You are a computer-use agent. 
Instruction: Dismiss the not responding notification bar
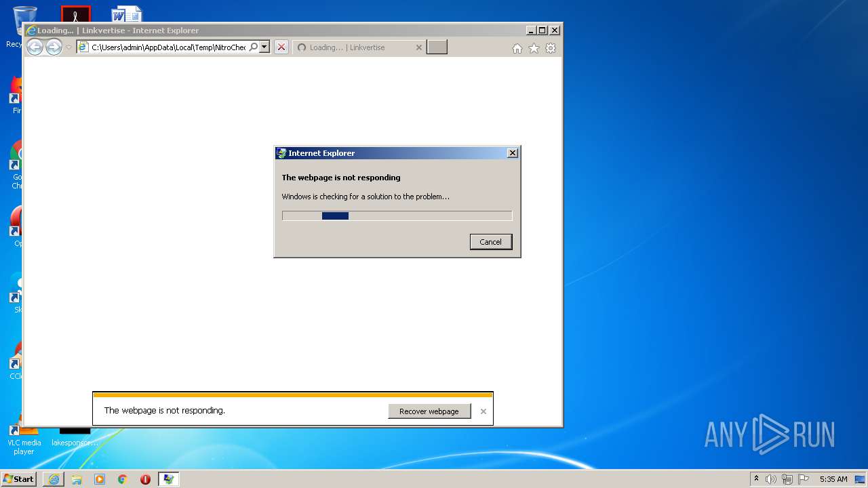(x=484, y=411)
